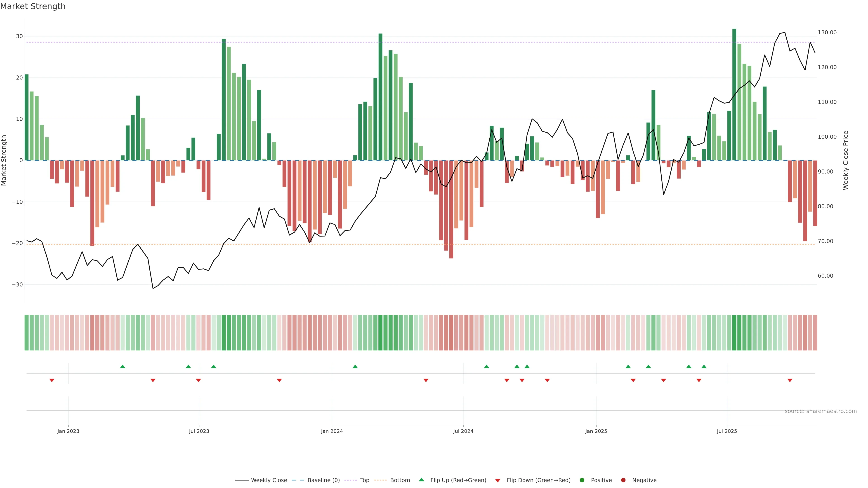Image resolution: width=868 pixels, height=488 pixels.
Task: Click the Jul 2024 x-axis label
Action: [463, 431]
